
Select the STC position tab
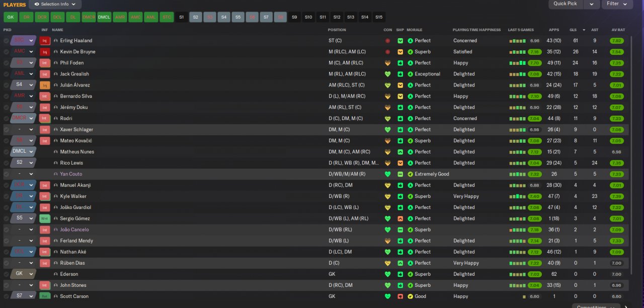tap(167, 17)
